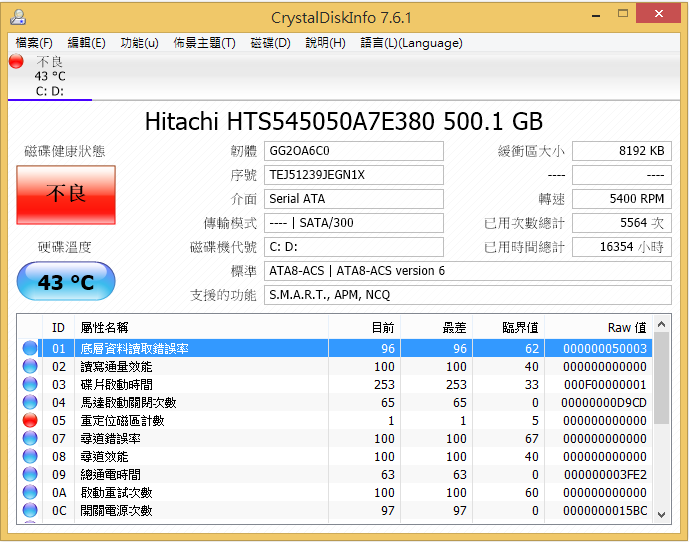The height and width of the screenshot is (542, 689).
Task: Select row 尋道錯誤率
Action: (336, 438)
